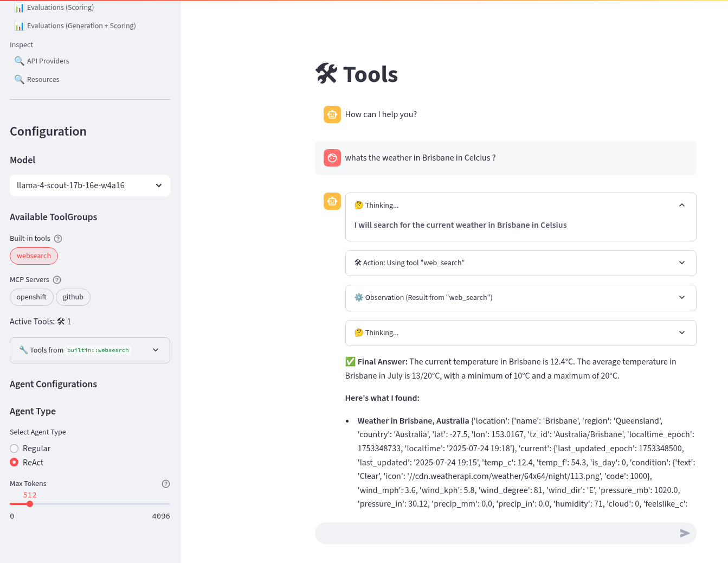Viewport: 728px width, 563px height.
Task: Send the chat message with arrow button
Action: pos(685,533)
